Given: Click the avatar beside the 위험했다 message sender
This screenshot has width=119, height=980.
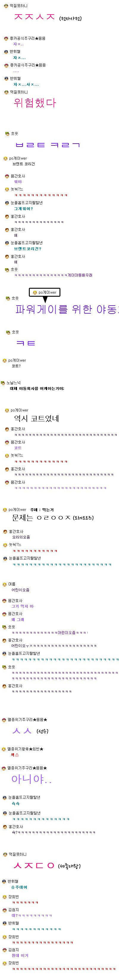Looking at the screenshot, I should [x=6, y=92].
